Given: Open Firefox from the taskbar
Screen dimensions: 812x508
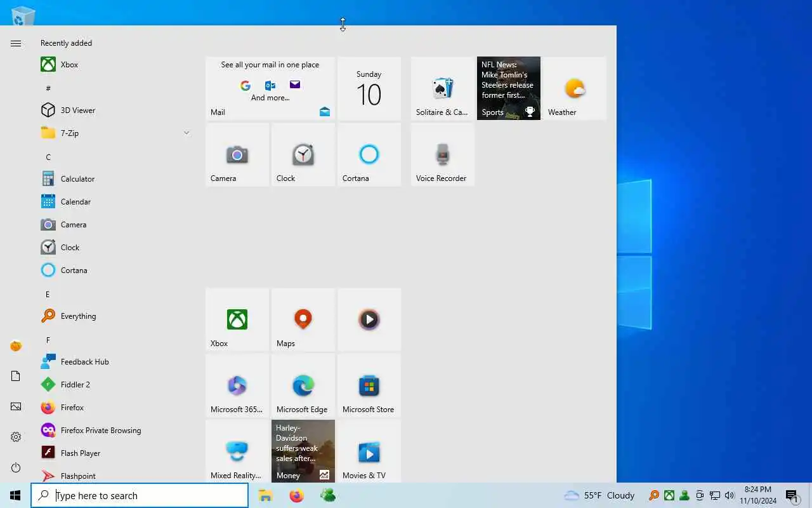Looking at the screenshot, I should [296, 495].
